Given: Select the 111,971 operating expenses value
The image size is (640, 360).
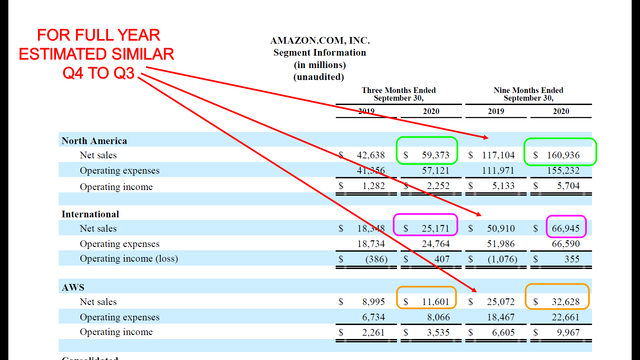Looking at the screenshot, I should point(498,171).
